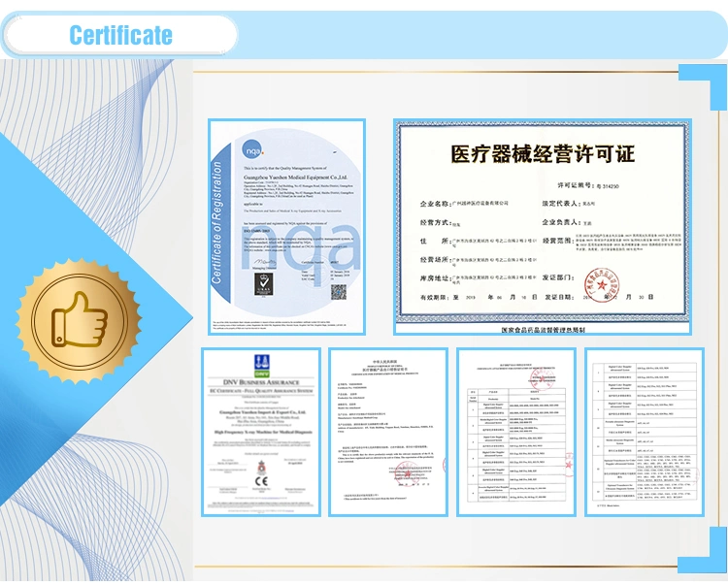Click the nqa logo on the registration certificate

pyautogui.click(x=253, y=150)
